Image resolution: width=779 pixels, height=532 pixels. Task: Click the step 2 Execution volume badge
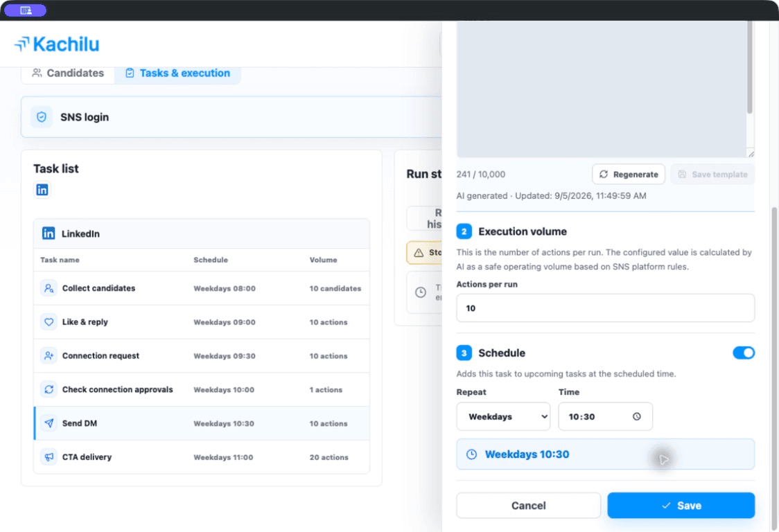click(x=464, y=231)
